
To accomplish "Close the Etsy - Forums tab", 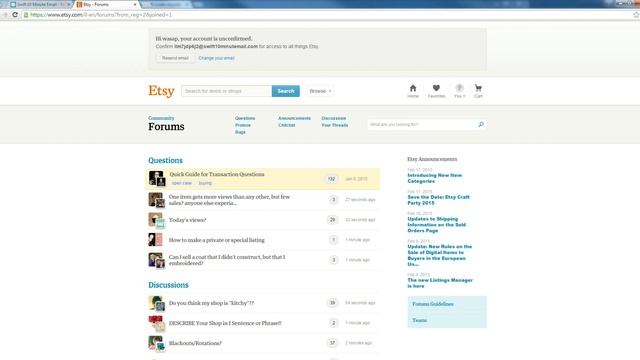I will [x=135, y=4].
